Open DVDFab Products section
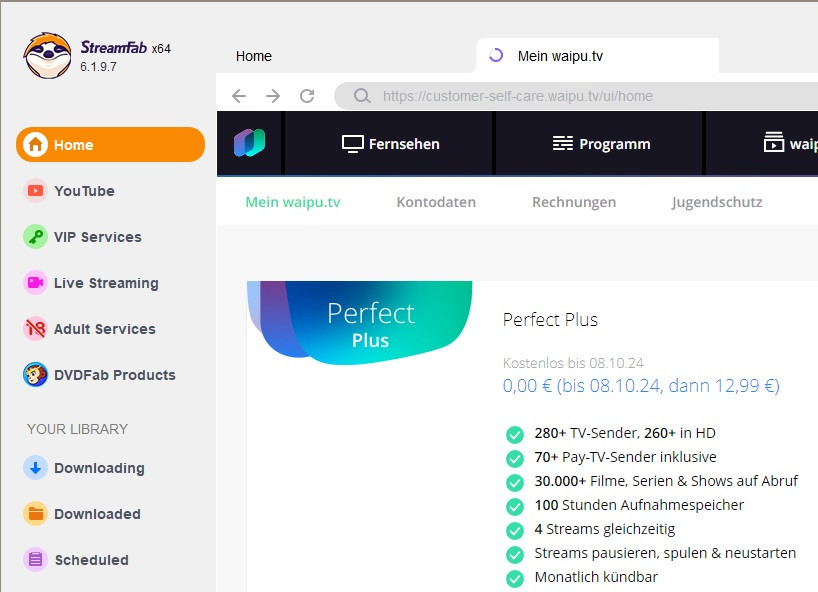The width and height of the screenshot is (818, 592). click(x=114, y=375)
